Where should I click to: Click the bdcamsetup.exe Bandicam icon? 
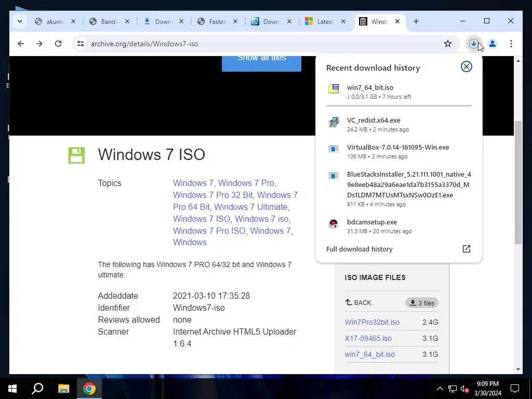click(x=334, y=223)
